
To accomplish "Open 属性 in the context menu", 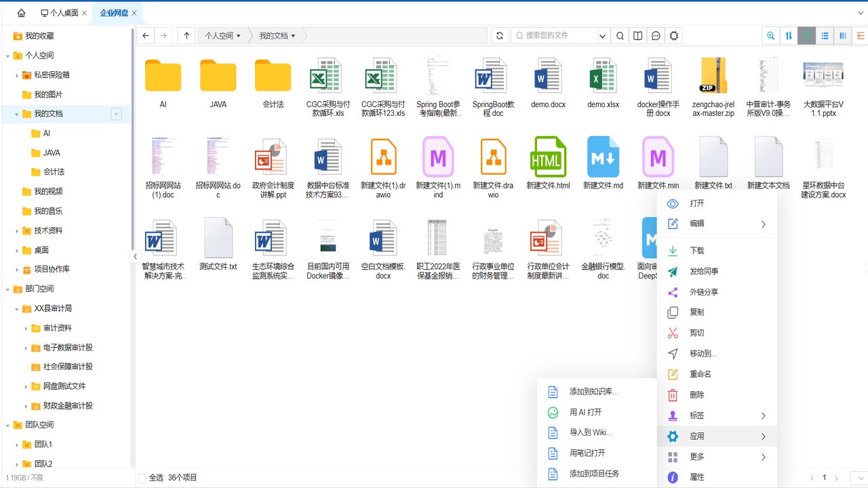I will click(x=717, y=477).
